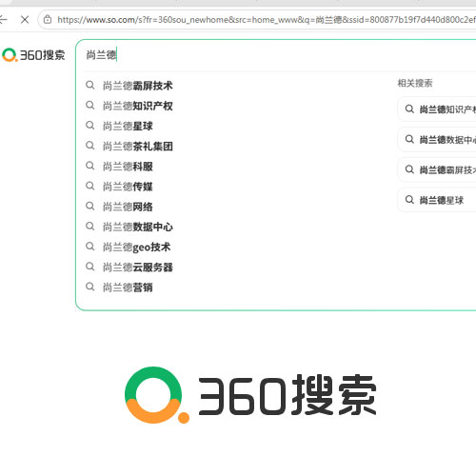Click magnifier icon beside 尚兰德云服务器 suggestion
This screenshot has width=476, height=476.
click(90, 267)
